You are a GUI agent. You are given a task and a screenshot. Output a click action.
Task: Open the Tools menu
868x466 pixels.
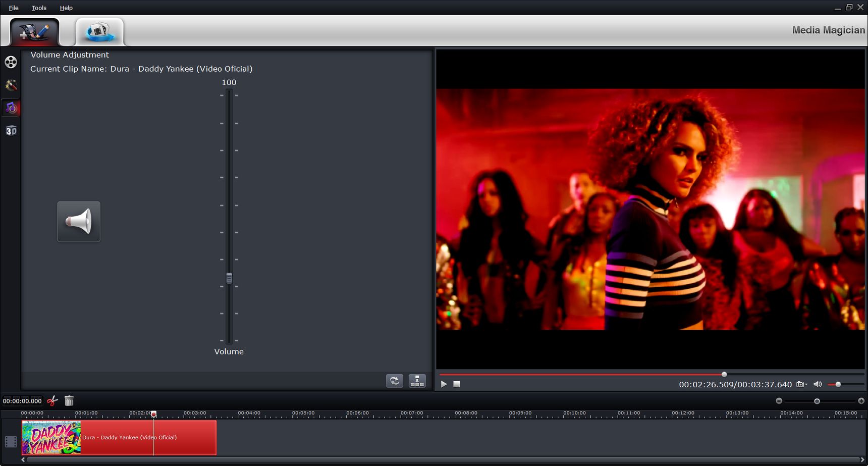click(39, 8)
